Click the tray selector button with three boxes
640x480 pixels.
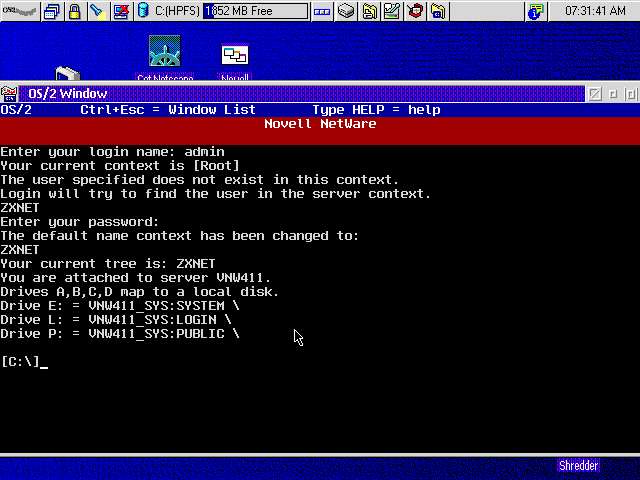(x=322, y=11)
